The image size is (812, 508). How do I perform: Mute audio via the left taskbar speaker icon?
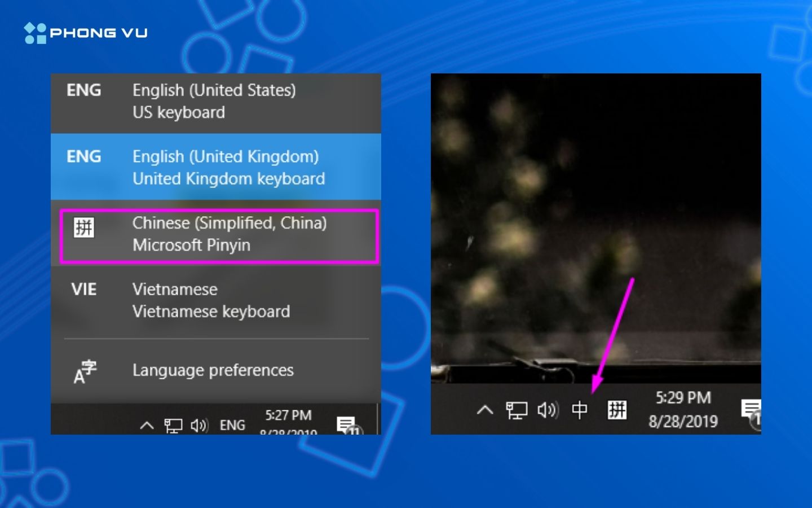tap(201, 425)
